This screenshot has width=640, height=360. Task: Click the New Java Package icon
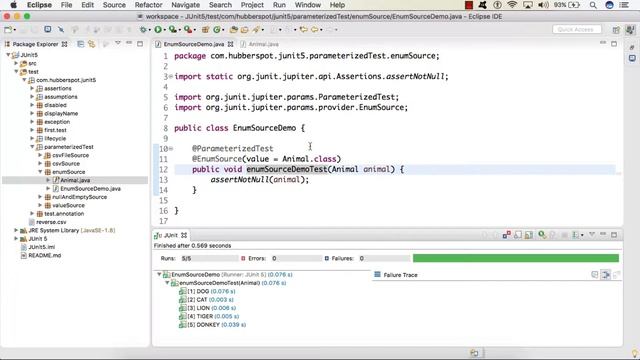(205, 29)
